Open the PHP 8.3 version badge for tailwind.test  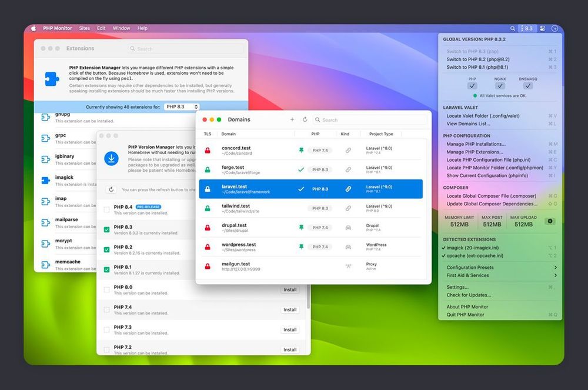coord(320,208)
